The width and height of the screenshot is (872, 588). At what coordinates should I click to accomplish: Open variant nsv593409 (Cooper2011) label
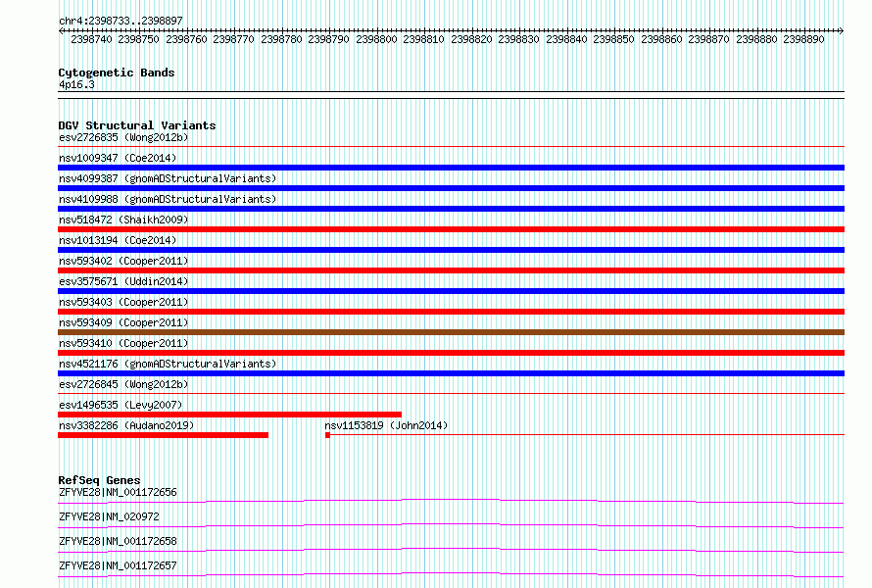tap(123, 322)
